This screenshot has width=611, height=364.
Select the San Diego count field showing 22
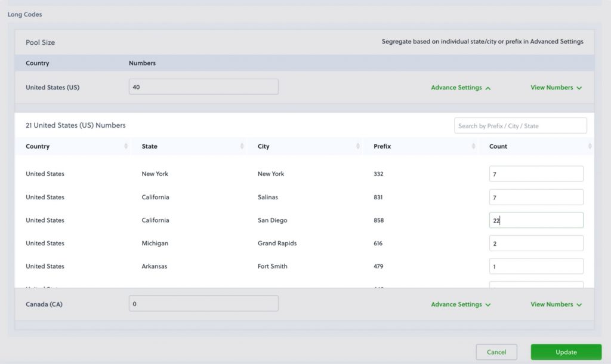click(536, 220)
